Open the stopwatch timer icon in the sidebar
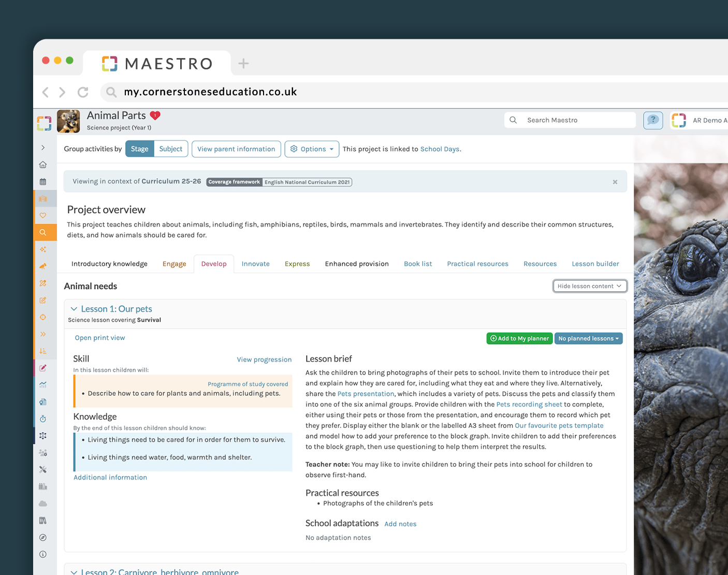Viewport: 728px width, 575px height. pyautogui.click(x=43, y=419)
